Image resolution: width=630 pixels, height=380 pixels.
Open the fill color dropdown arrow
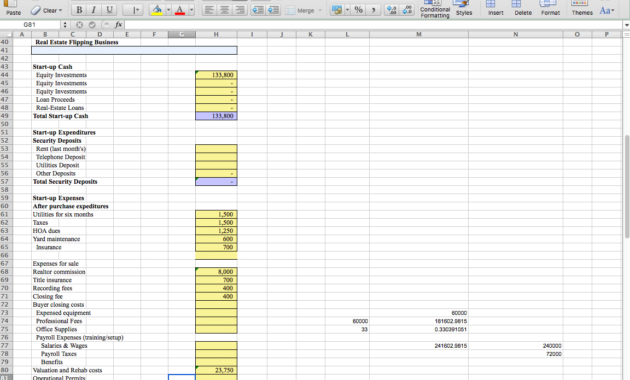[168, 10]
